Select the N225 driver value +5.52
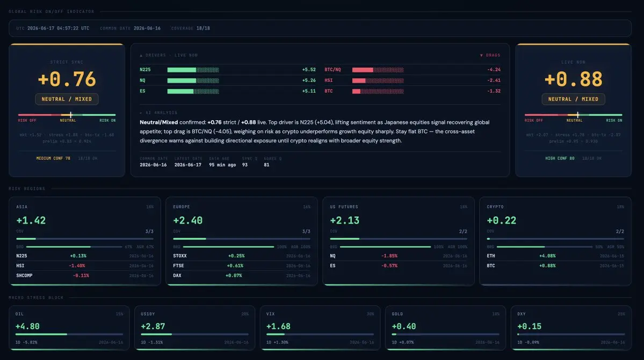The image size is (644, 360). 309,70
